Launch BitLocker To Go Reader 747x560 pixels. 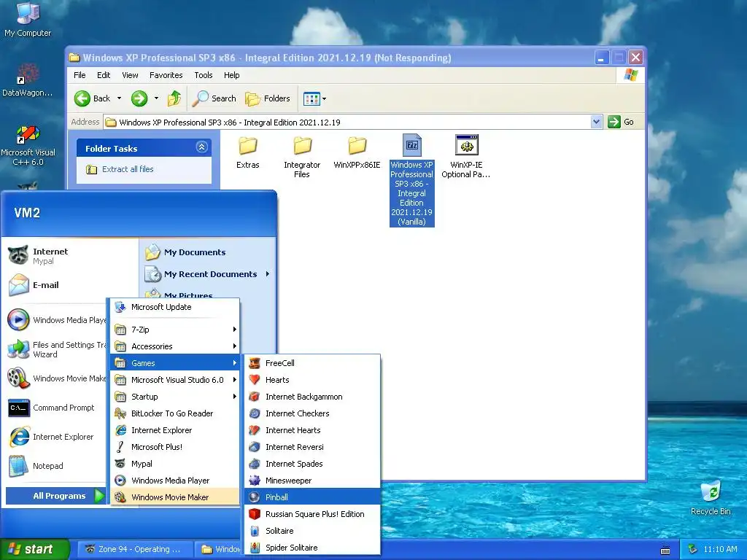[175, 413]
